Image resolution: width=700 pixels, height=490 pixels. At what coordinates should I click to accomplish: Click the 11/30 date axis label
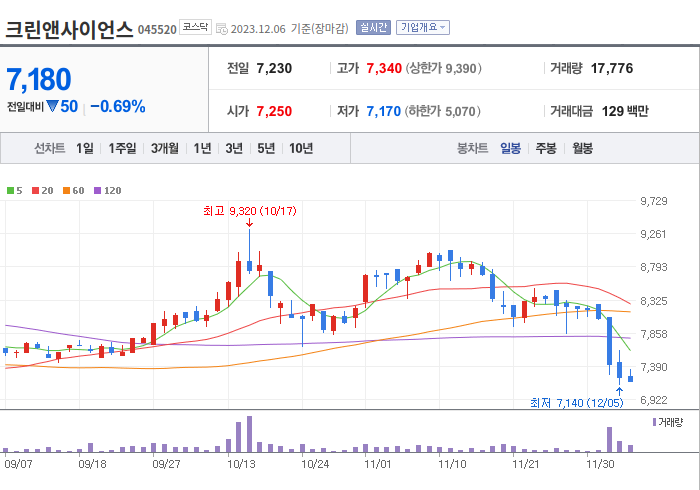pos(600,464)
